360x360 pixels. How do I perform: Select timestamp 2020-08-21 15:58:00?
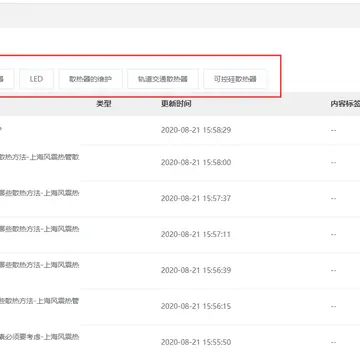click(x=196, y=162)
